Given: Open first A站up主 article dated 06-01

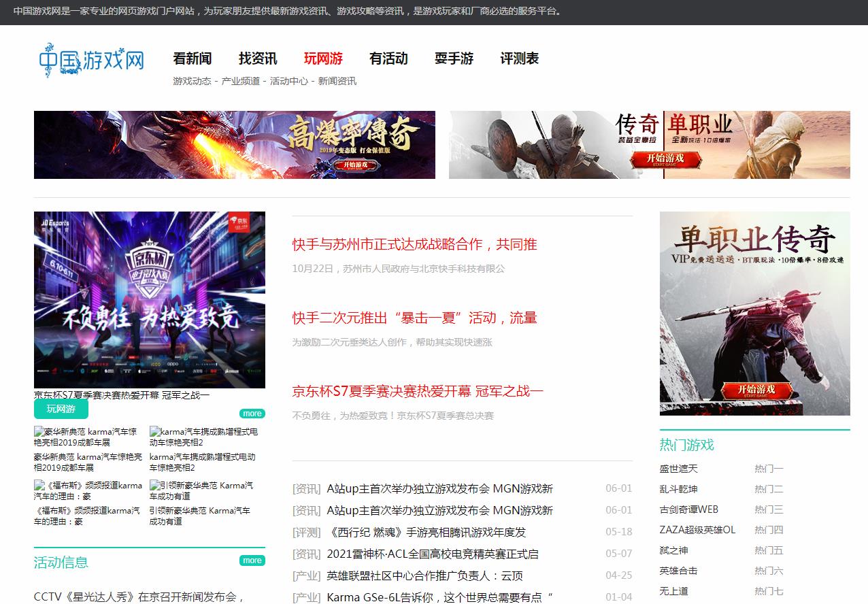Looking at the screenshot, I should click(x=439, y=488).
